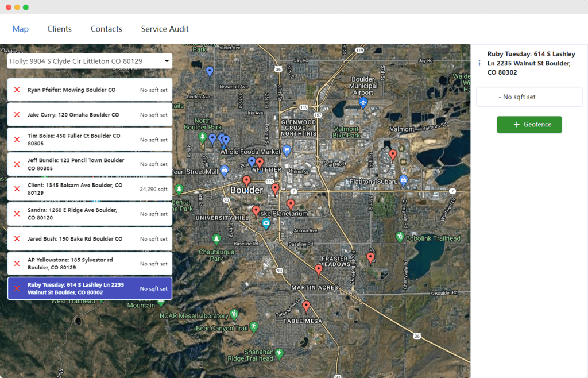Select the Jared Bush 150 Bake Rd entry
588x378 pixels.
(x=80, y=239)
